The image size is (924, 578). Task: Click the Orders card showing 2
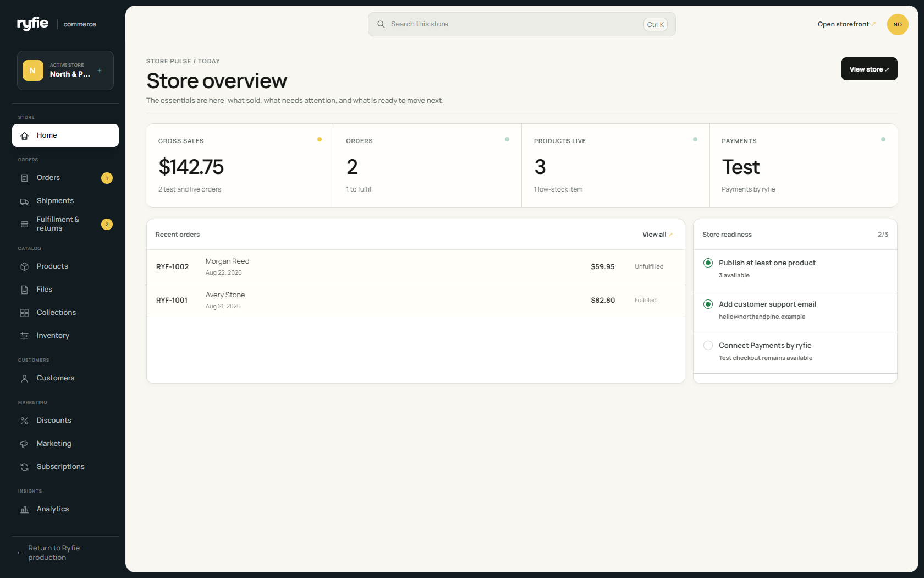click(x=428, y=165)
